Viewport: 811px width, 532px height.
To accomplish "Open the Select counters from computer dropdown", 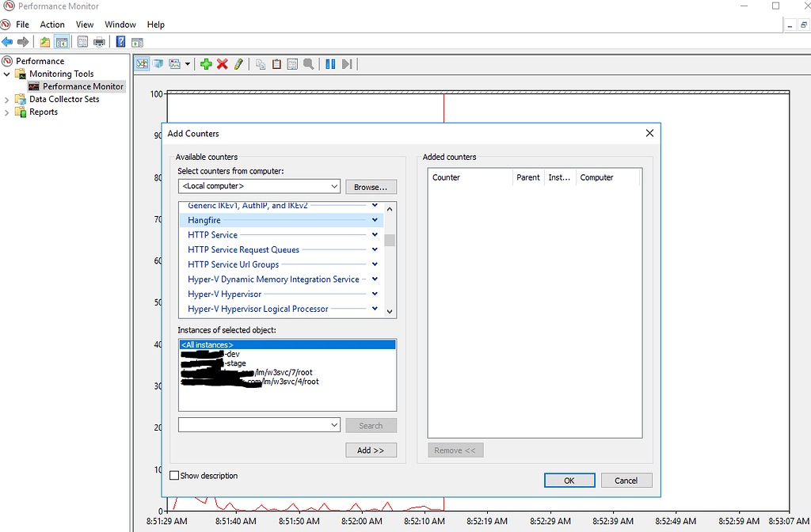I will click(x=333, y=186).
